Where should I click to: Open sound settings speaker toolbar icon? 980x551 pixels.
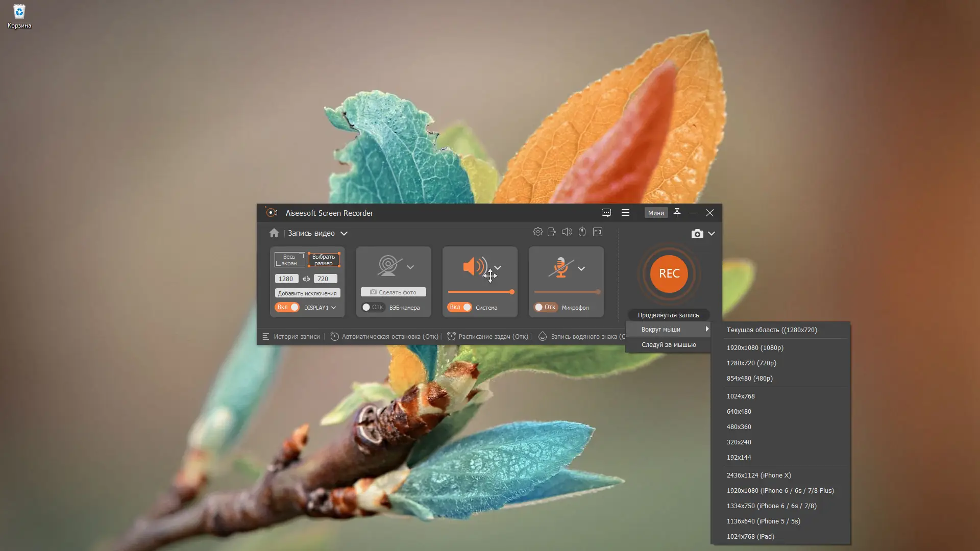point(567,232)
